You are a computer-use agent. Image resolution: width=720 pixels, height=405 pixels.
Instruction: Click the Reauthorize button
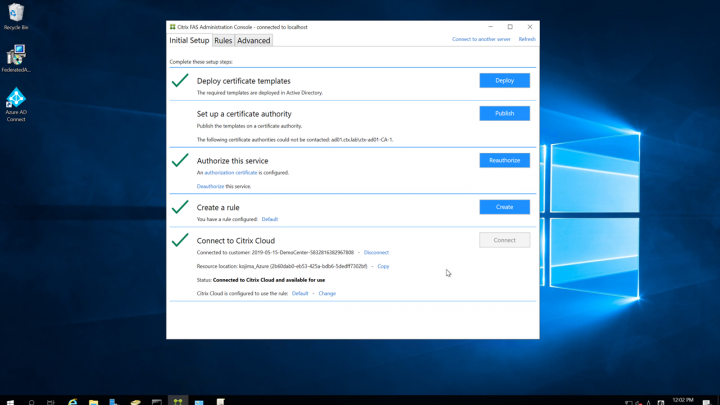point(504,160)
